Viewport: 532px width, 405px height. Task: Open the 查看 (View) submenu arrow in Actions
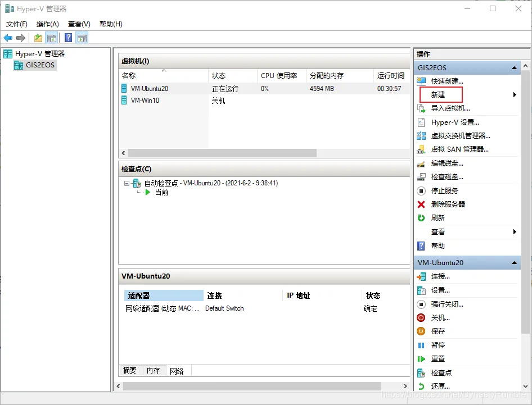coord(515,232)
